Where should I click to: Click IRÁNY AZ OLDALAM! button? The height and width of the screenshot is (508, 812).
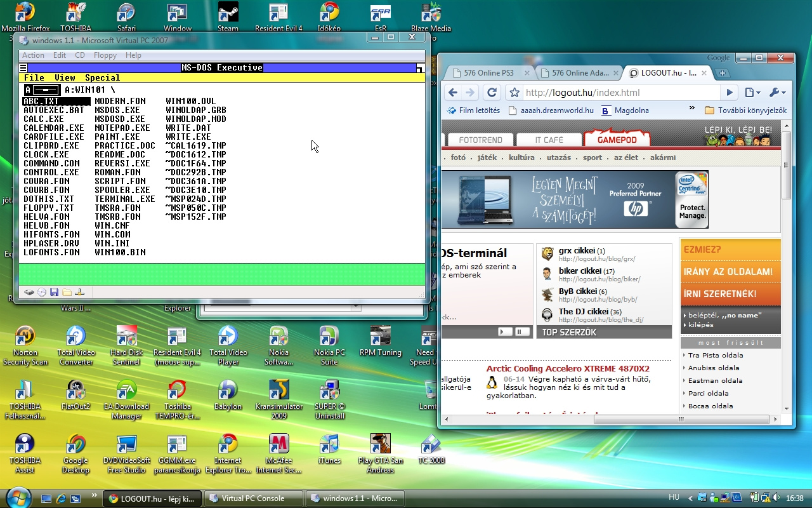click(730, 272)
